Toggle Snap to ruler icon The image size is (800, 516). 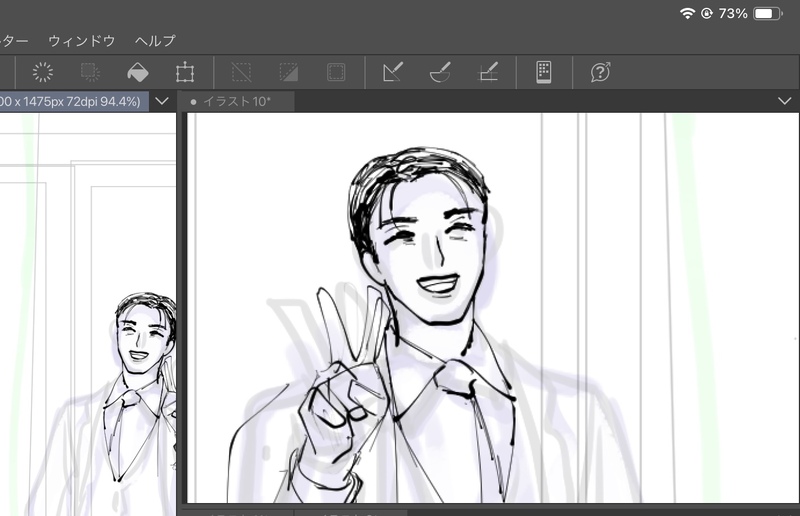(x=393, y=72)
